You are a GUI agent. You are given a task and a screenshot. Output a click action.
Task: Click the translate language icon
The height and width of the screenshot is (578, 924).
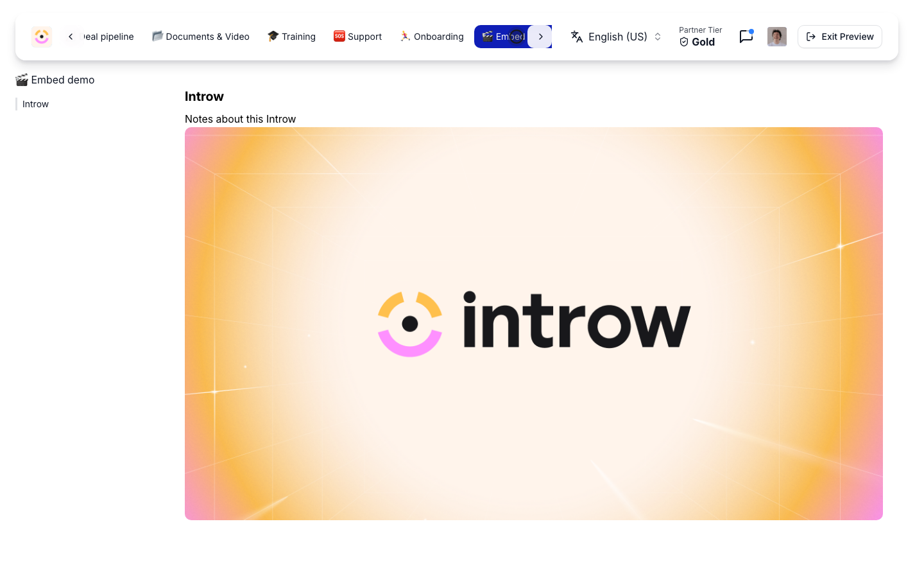coord(577,37)
